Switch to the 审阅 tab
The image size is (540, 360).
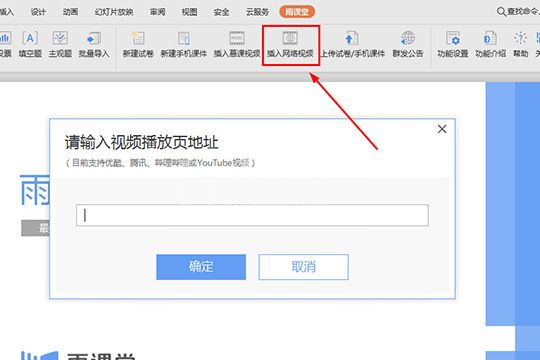coord(157,12)
